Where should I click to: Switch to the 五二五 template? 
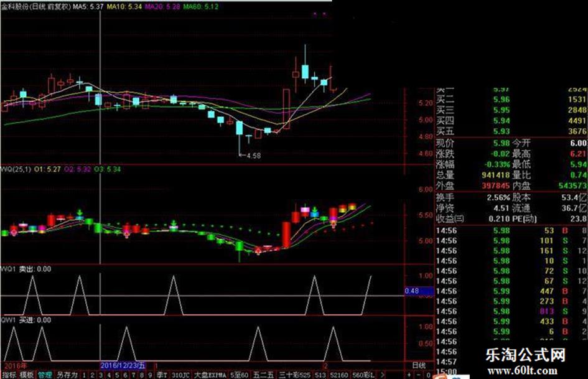click(x=263, y=375)
